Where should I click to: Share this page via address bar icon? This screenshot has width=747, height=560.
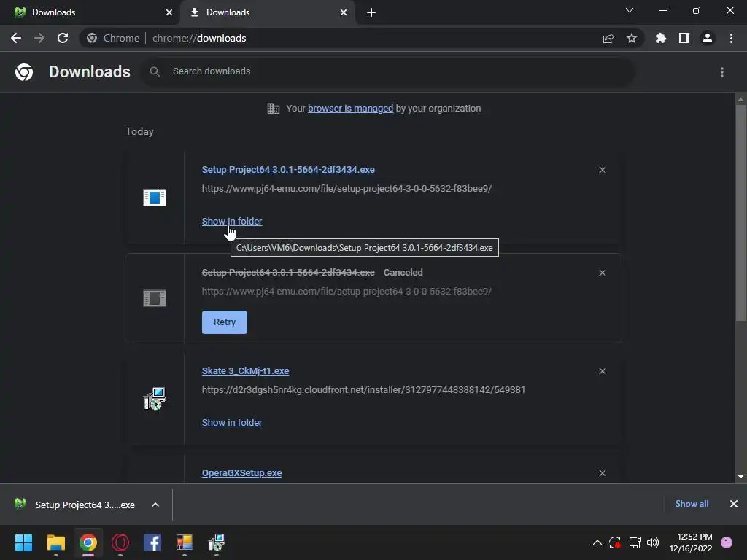click(x=608, y=38)
